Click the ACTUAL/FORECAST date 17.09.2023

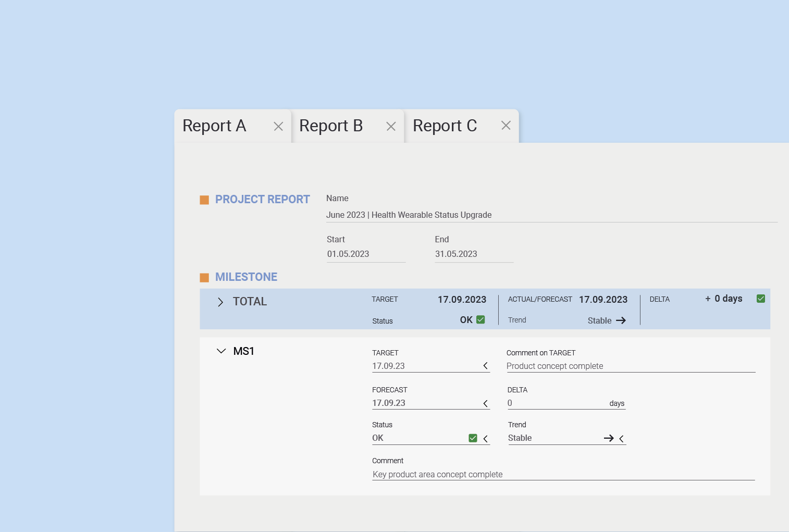pos(603,300)
